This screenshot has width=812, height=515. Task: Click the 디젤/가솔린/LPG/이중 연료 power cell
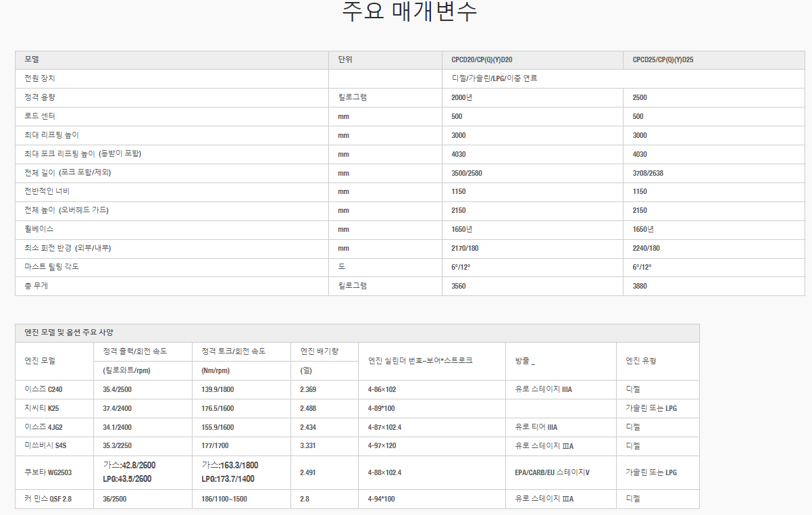(494, 78)
